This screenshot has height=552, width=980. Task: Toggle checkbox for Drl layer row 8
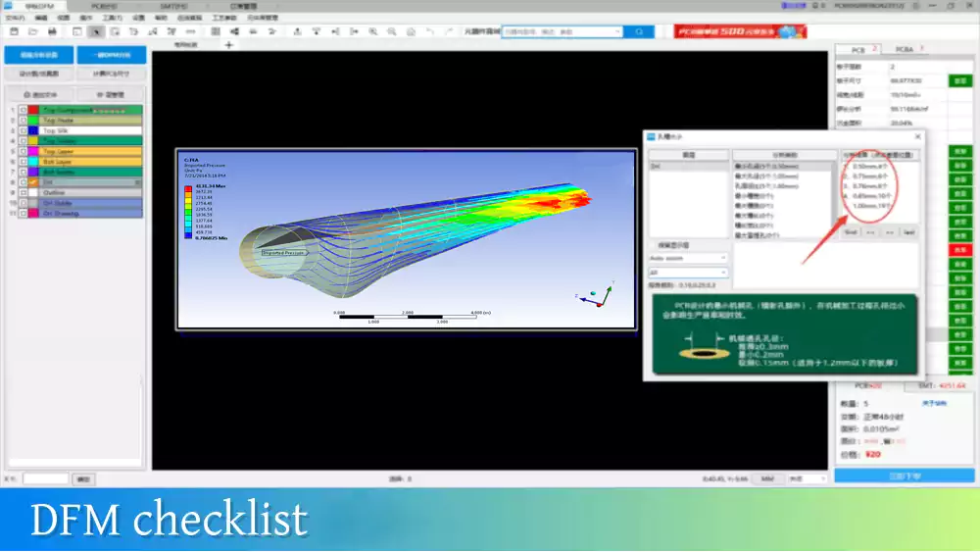coord(24,182)
